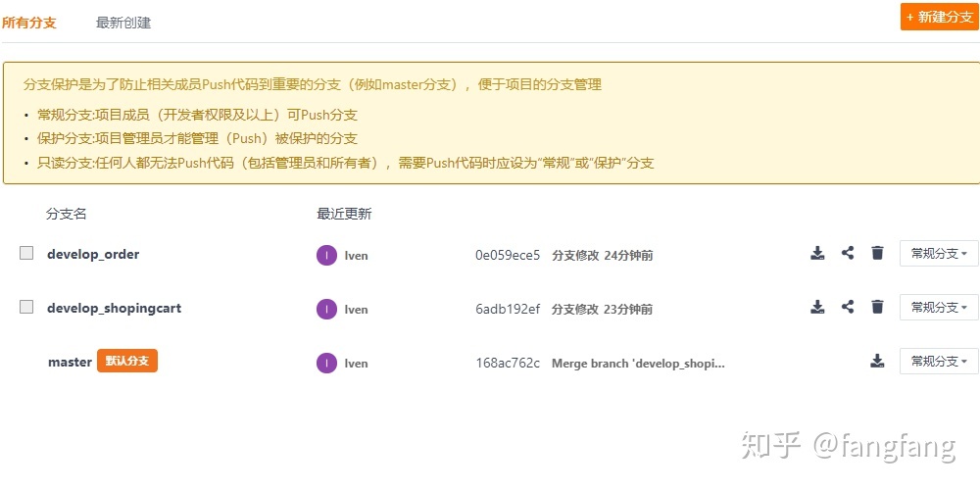Click the 最近更新 column header
This screenshot has width=980, height=490.
[x=344, y=214]
